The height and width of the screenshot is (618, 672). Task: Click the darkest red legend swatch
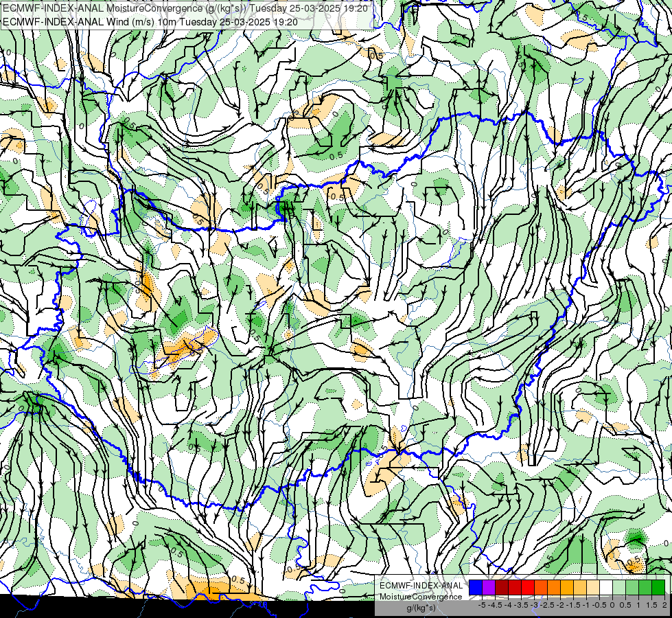[502, 588]
